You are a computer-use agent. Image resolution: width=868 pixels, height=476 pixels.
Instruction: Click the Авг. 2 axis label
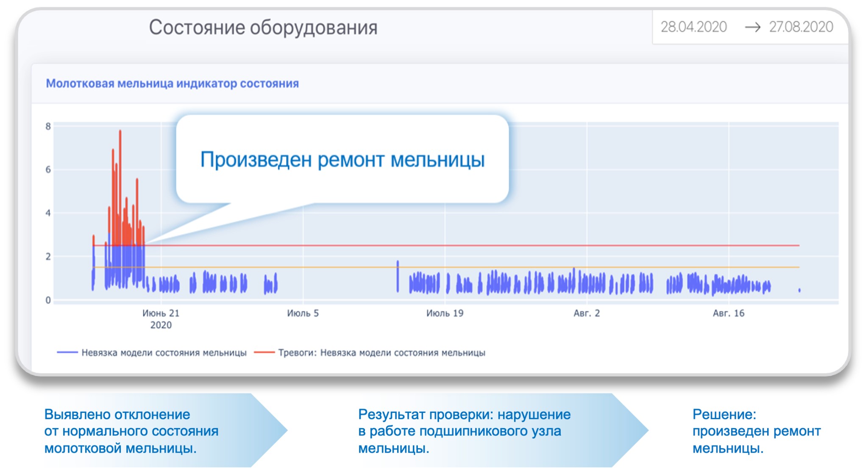pyautogui.click(x=587, y=313)
